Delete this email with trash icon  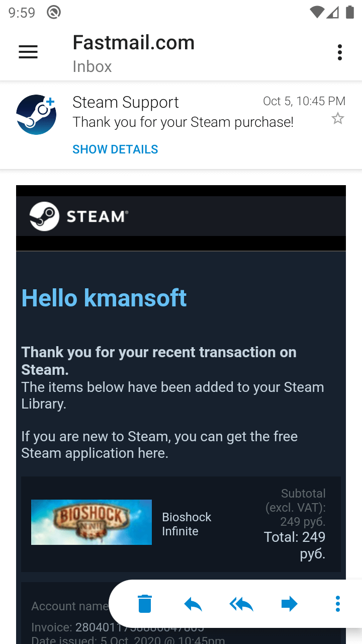[145, 603]
